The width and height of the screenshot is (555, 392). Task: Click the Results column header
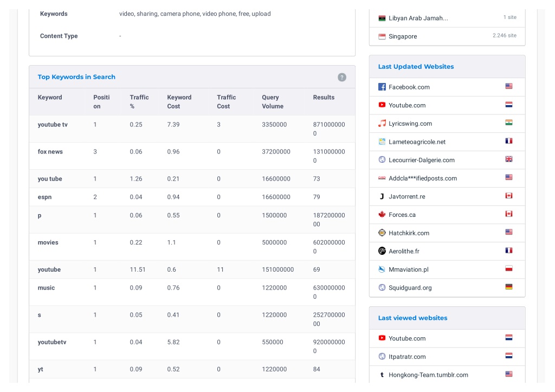point(324,98)
